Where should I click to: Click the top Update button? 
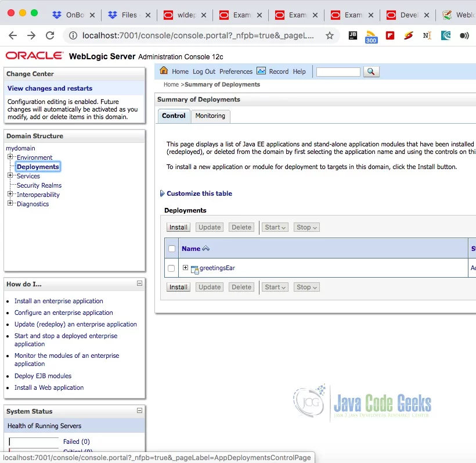pyautogui.click(x=210, y=227)
